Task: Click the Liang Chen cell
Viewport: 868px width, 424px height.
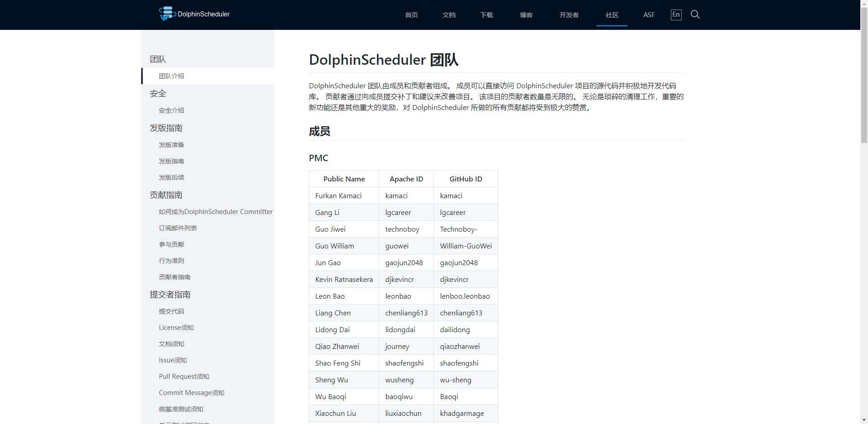Action: 344,313
